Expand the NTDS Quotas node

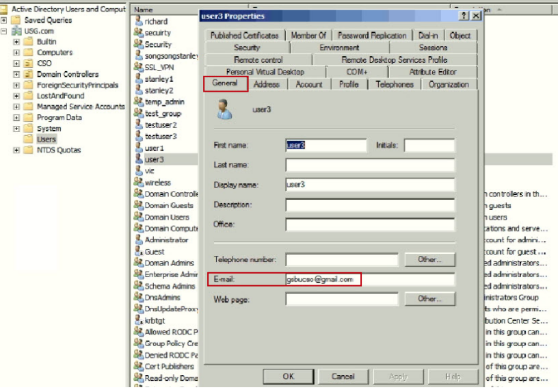tap(16, 151)
